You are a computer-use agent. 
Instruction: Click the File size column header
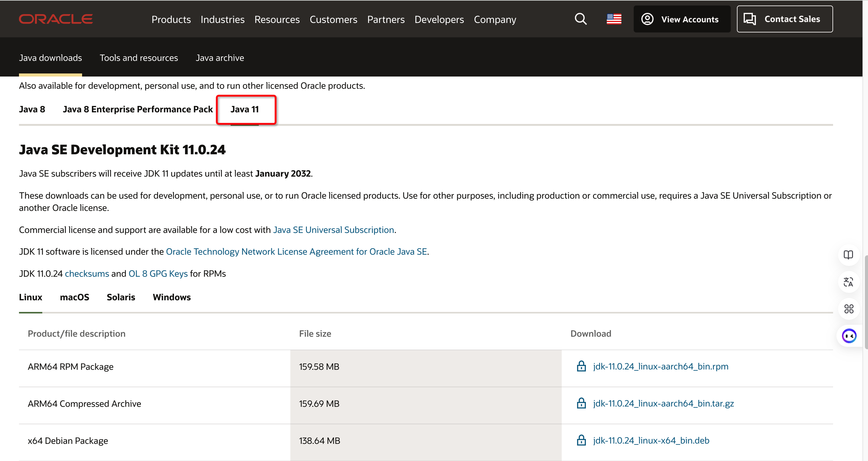315,334
